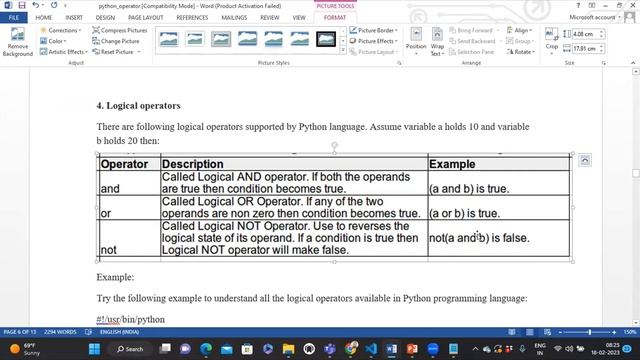Click the picture rotation handle
The height and width of the screenshot is (360, 640).
click(x=334, y=145)
